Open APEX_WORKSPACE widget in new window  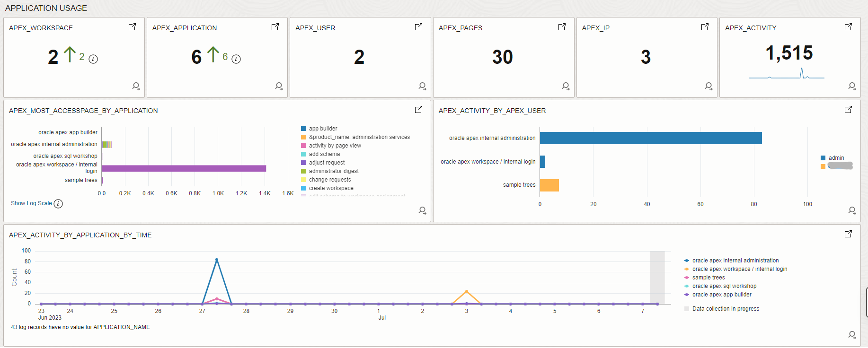point(132,27)
